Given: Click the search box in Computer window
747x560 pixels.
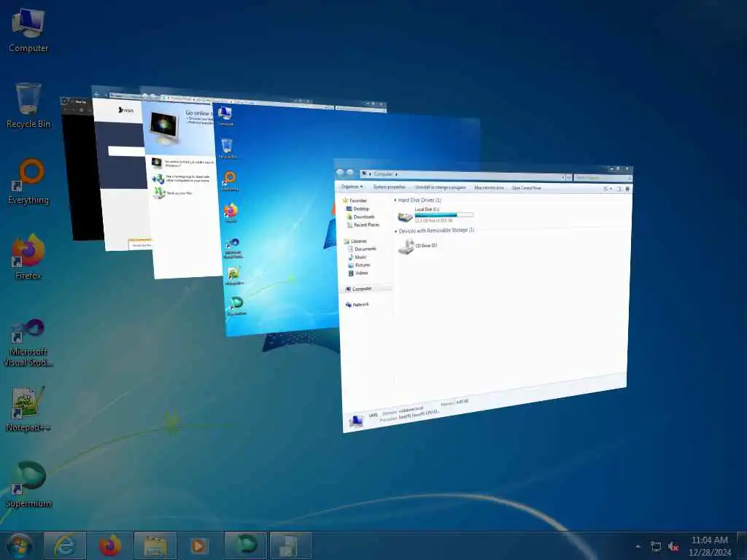Looking at the screenshot, I should point(603,178).
